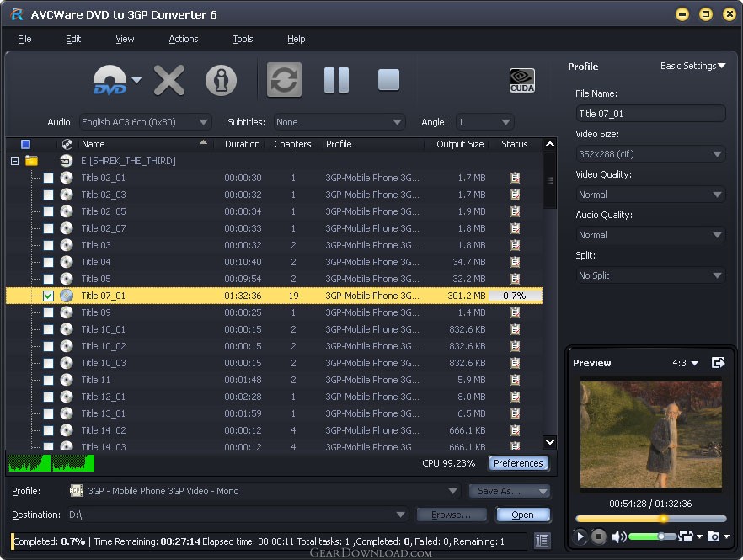The height and width of the screenshot is (560, 743).
Task: Click the Preferences button
Action: coord(518,463)
